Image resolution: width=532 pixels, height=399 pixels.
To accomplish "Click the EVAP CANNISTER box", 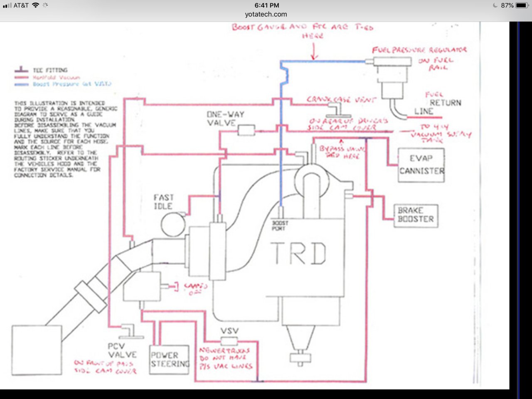I will pos(421,165).
